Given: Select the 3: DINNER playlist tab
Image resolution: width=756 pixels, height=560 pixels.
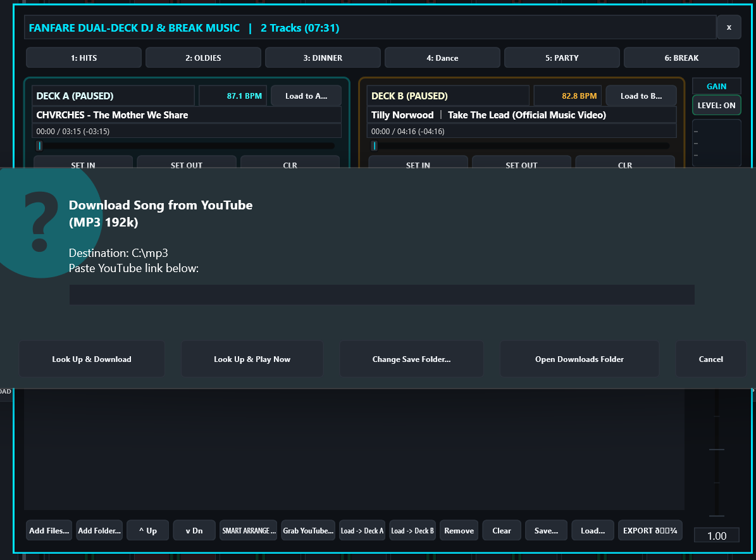Looking at the screenshot, I should point(323,58).
